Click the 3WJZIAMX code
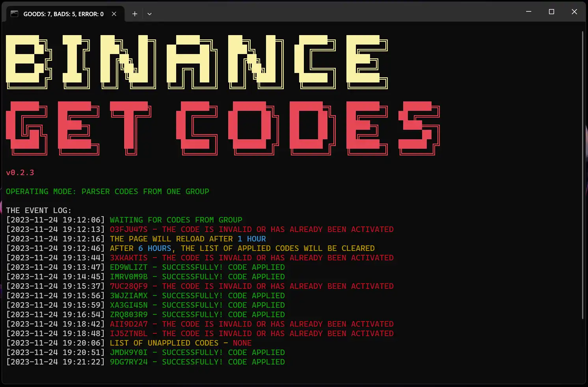 point(129,295)
